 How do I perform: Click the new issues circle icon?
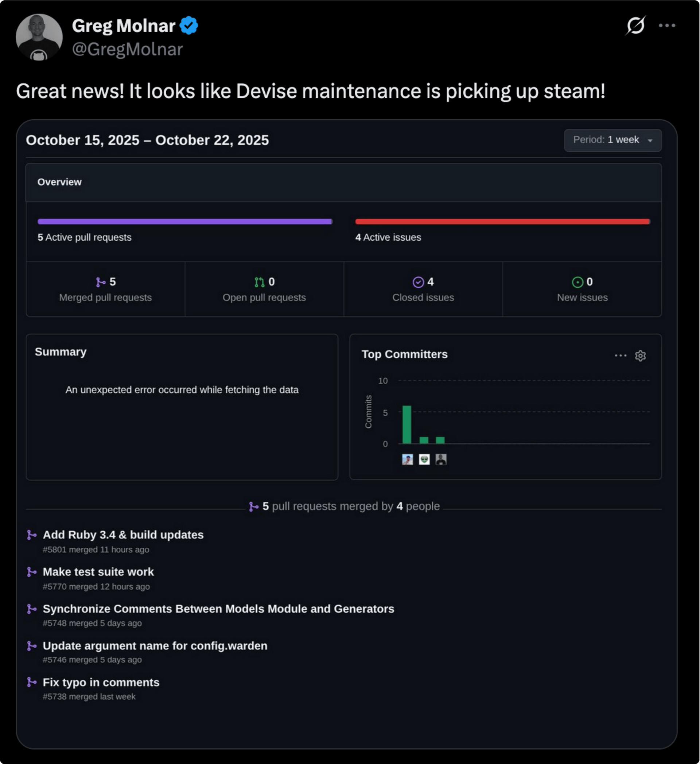pos(577,282)
